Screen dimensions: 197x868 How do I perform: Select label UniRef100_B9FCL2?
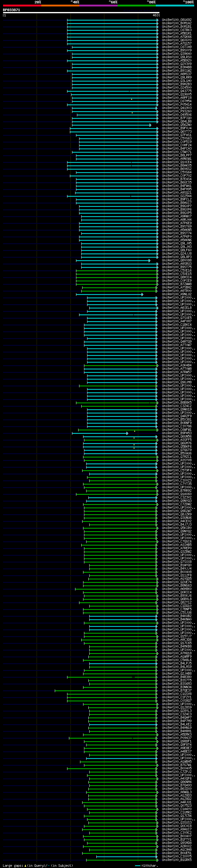(177, 200)
